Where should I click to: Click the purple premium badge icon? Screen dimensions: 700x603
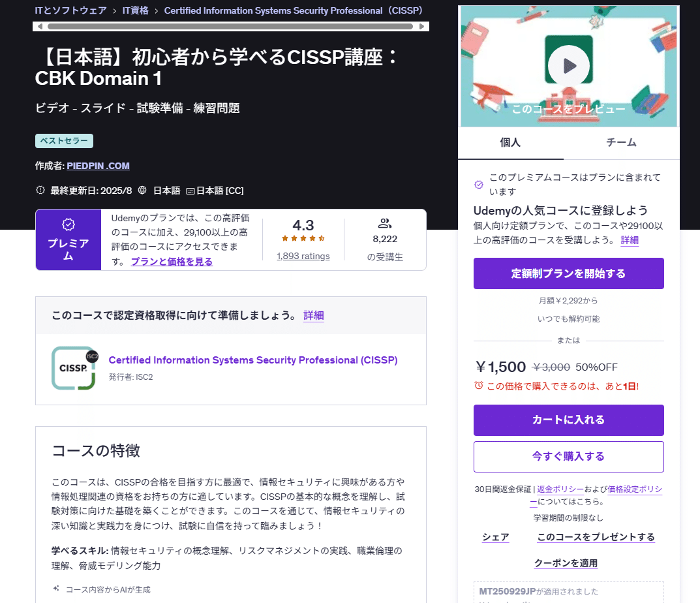68,223
